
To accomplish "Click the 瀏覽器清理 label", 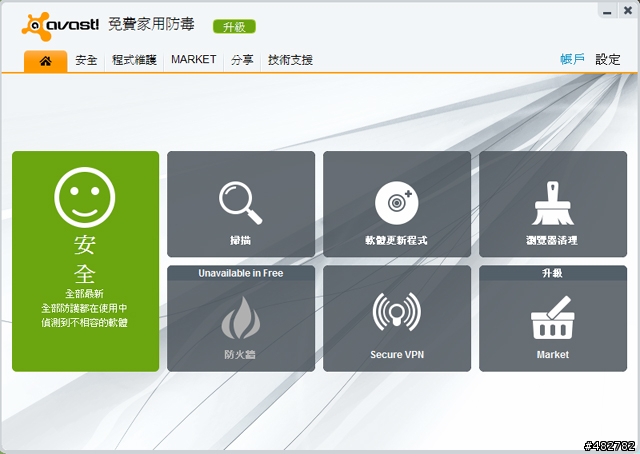I will pos(552,240).
